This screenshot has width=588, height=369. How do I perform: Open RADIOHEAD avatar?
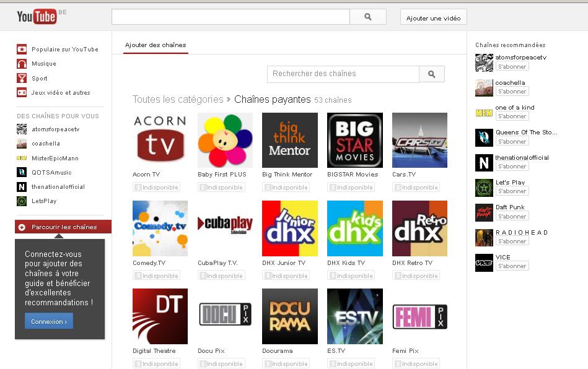click(484, 238)
